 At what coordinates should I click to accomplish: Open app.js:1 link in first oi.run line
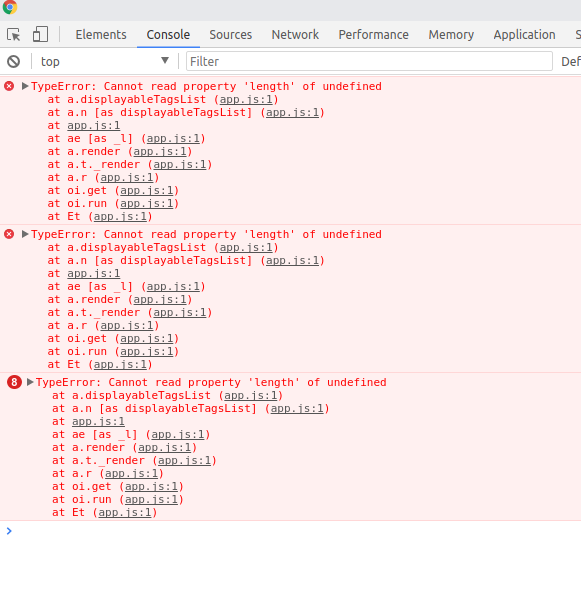point(147,203)
